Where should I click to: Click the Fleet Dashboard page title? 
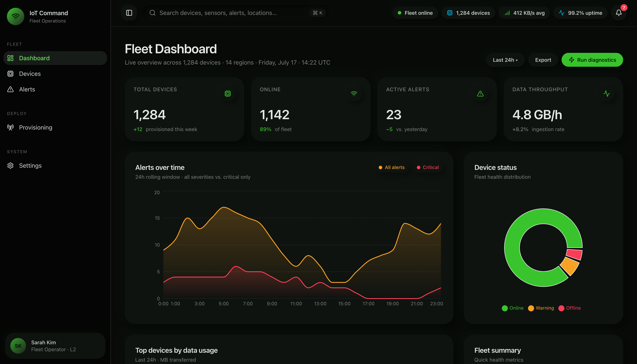[x=171, y=49]
